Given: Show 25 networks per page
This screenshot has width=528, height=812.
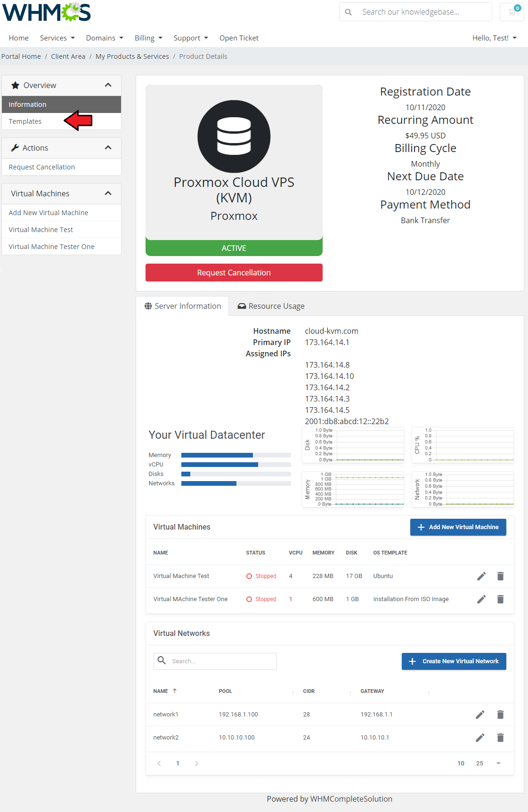Looking at the screenshot, I should pos(479,764).
